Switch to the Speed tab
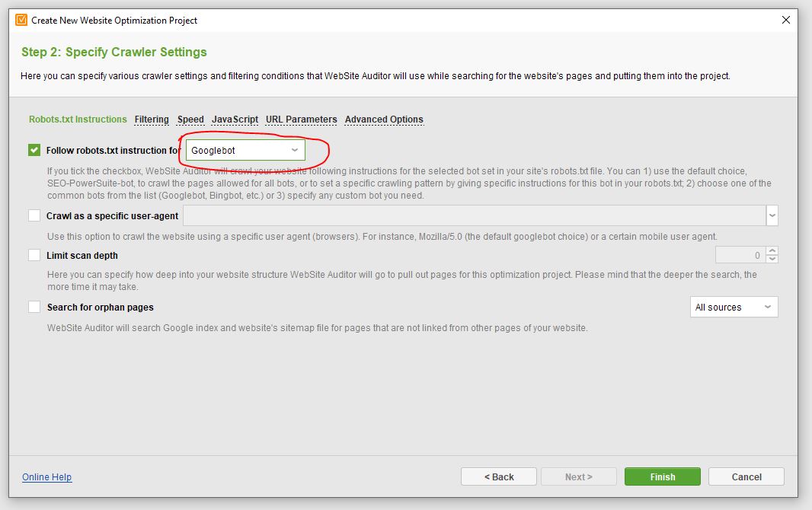The height and width of the screenshot is (510, 812). point(190,120)
